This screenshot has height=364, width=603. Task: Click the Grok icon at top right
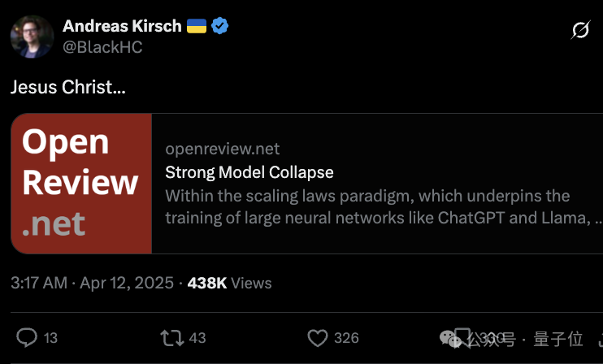(x=580, y=31)
